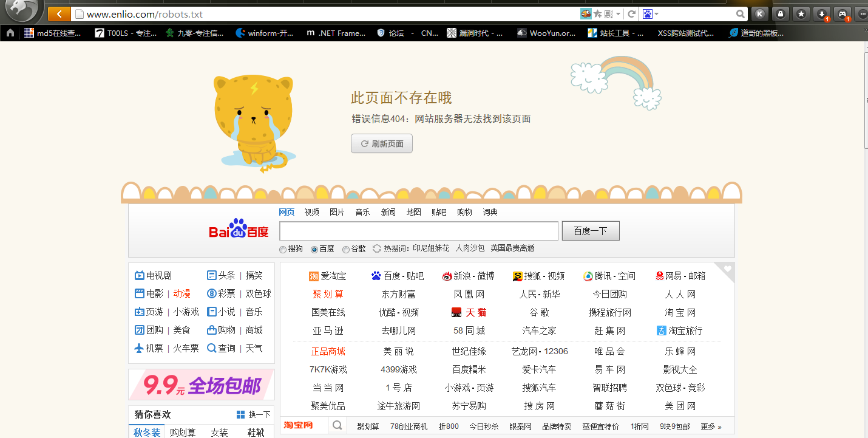Image resolution: width=868 pixels, height=438 pixels.
Task: Click the home icon in bookmarks bar
Action: (10, 33)
